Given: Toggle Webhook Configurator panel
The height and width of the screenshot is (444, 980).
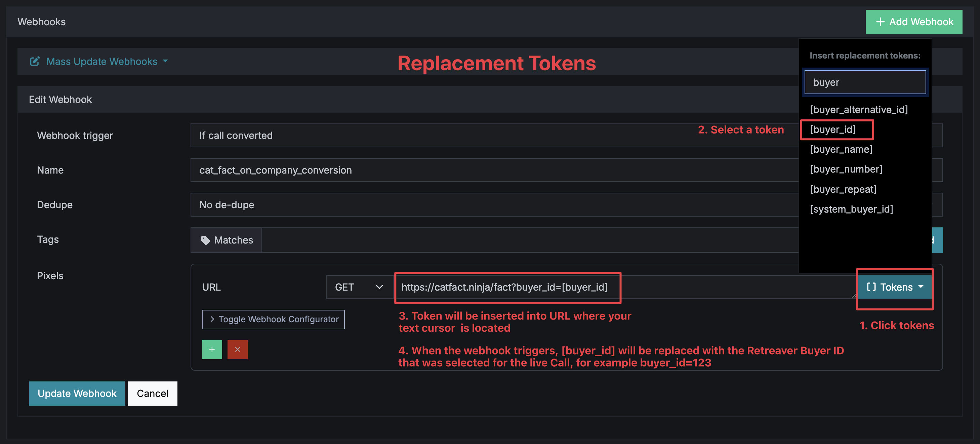Looking at the screenshot, I should (x=273, y=319).
